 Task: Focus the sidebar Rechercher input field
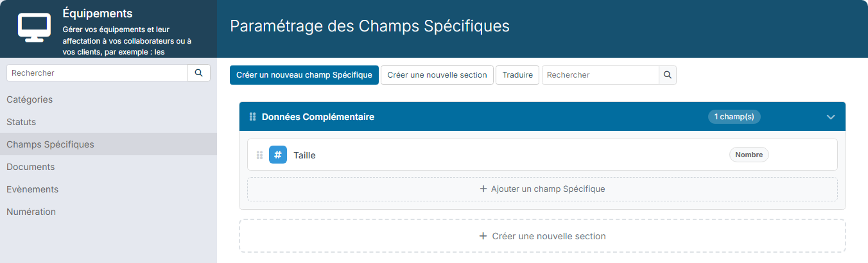[97, 73]
